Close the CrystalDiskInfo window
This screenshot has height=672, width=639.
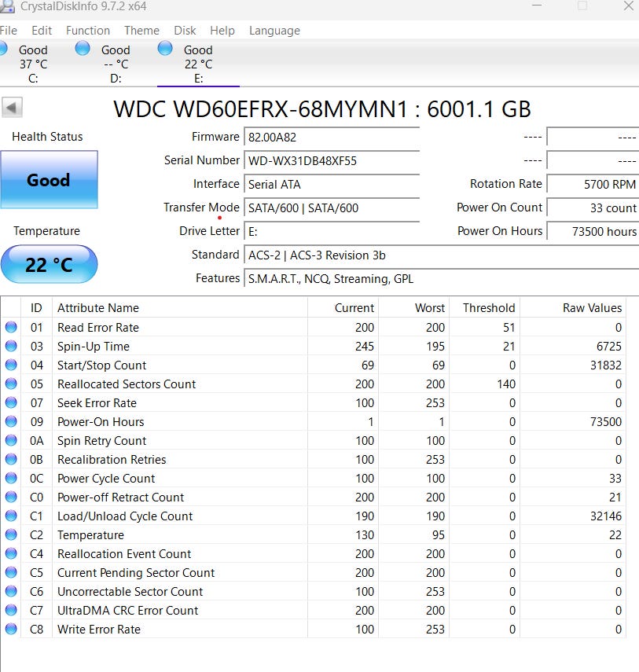(629, 6)
